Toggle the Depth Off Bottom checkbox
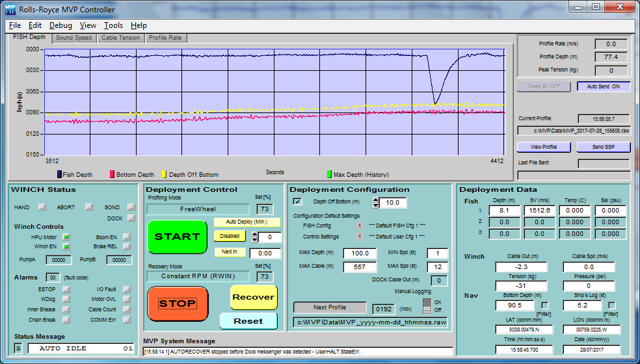Screen dimensions: 640x364 click(298, 202)
